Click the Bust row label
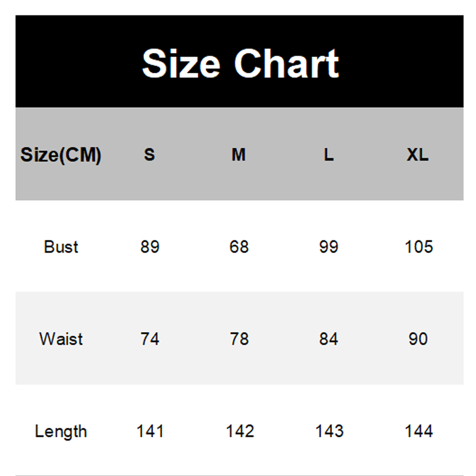 point(61,247)
